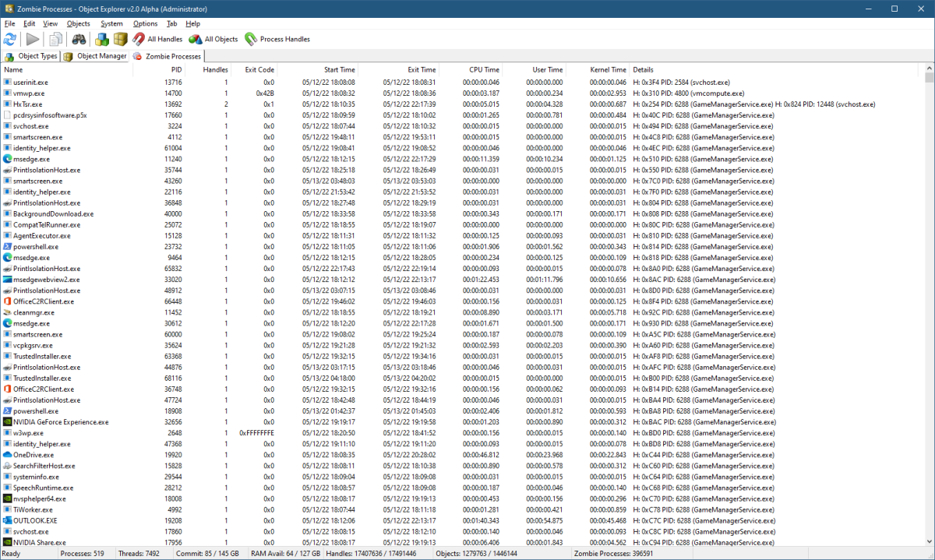Open the System menu
935x560 pixels.
(x=111, y=23)
